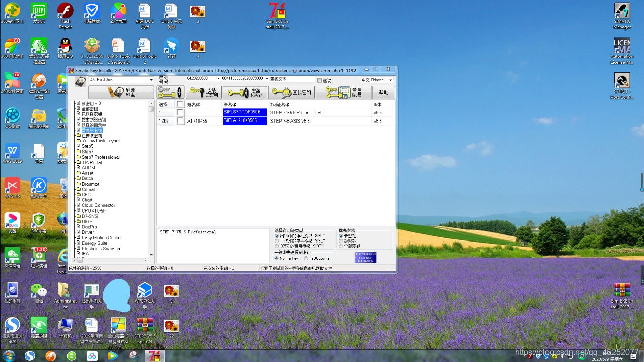Tick checkbox for row 1 STEP 7 V5.6
Screen dimensions: 644x362
coord(180,112)
